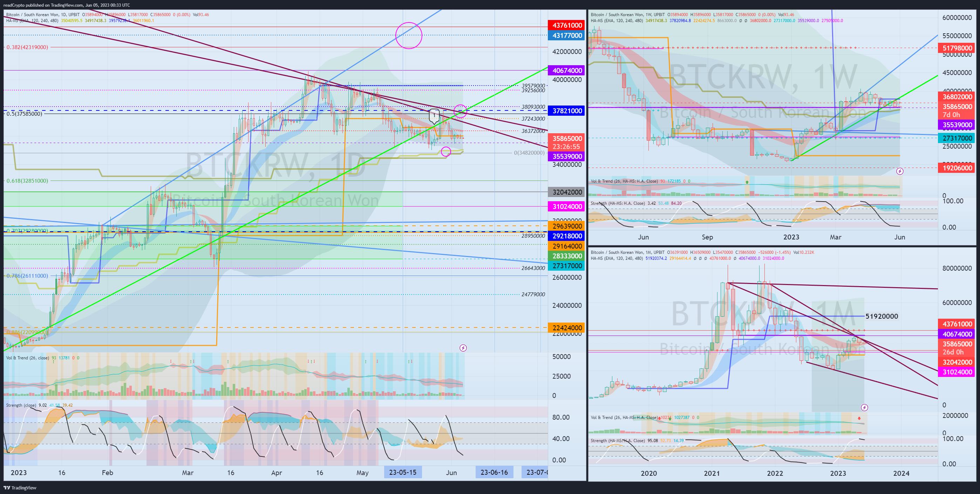Click the 24779000 level text
The image size is (980, 494).
tap(533, 295)
